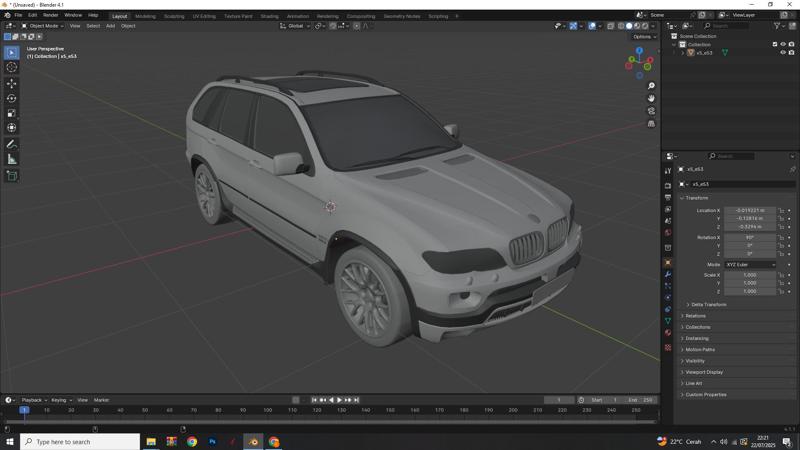
Task: Click the pan view hand icon
Action: (x=651, y=98)
